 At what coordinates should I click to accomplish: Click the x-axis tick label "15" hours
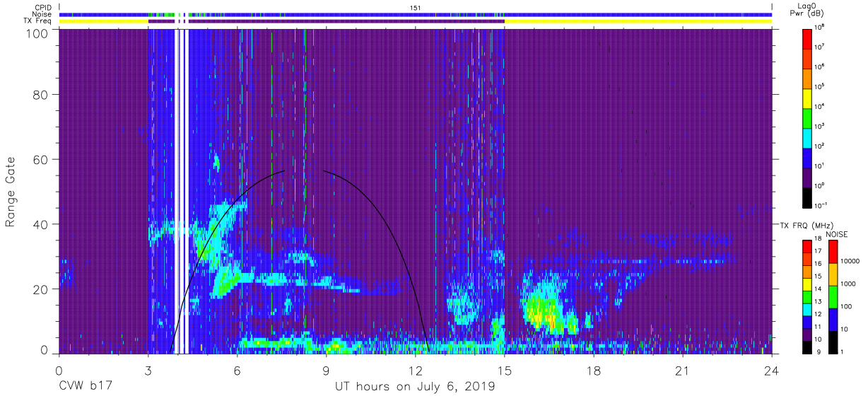tap(505, 371)
